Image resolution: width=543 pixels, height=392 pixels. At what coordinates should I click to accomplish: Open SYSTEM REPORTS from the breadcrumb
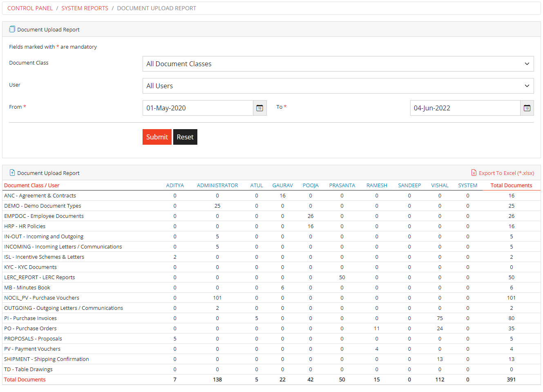[85, 8]
